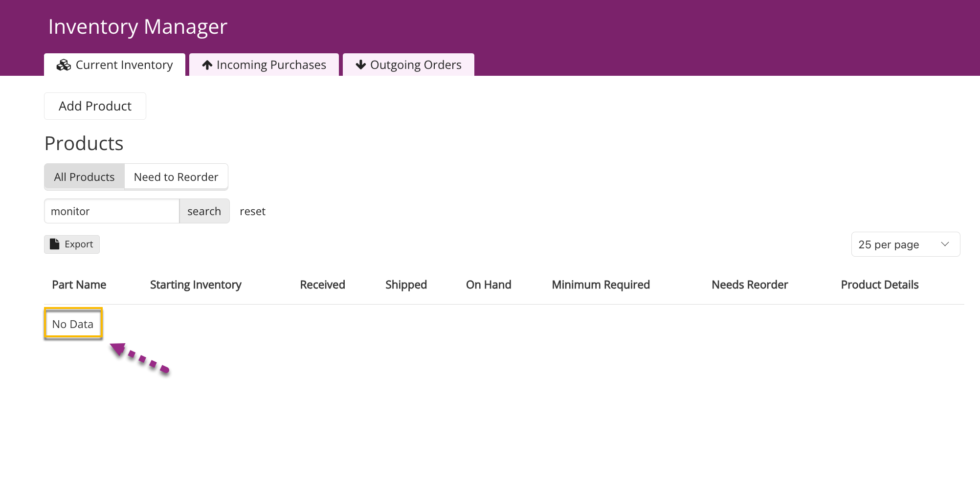The height and width of the screenshot is (484, 980).
Task: Click the file icon on Export button
Action: coord(55,244)
